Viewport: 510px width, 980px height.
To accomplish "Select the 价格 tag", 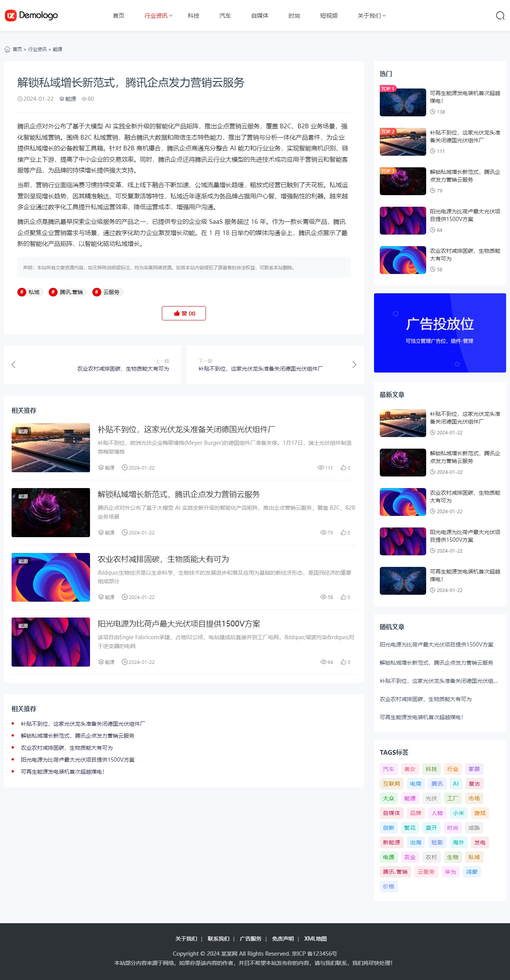I will pos(389,886).
